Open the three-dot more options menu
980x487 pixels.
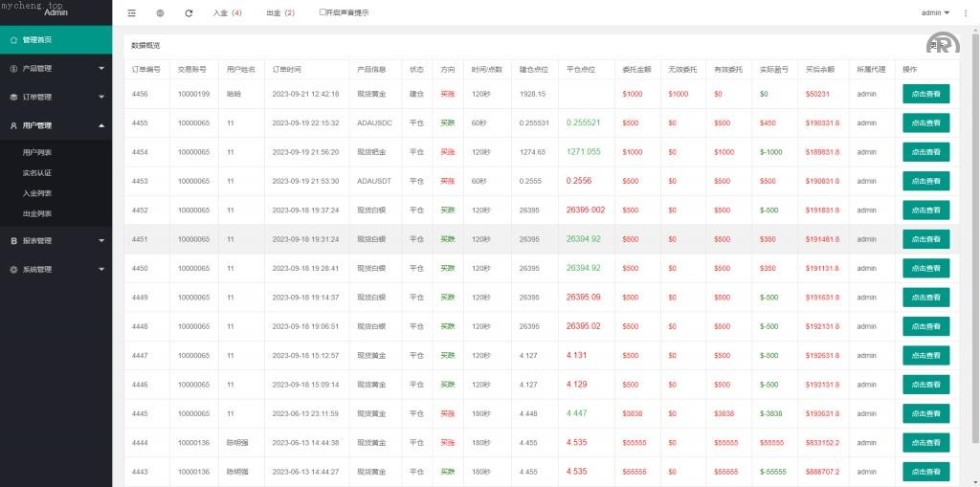966,13
